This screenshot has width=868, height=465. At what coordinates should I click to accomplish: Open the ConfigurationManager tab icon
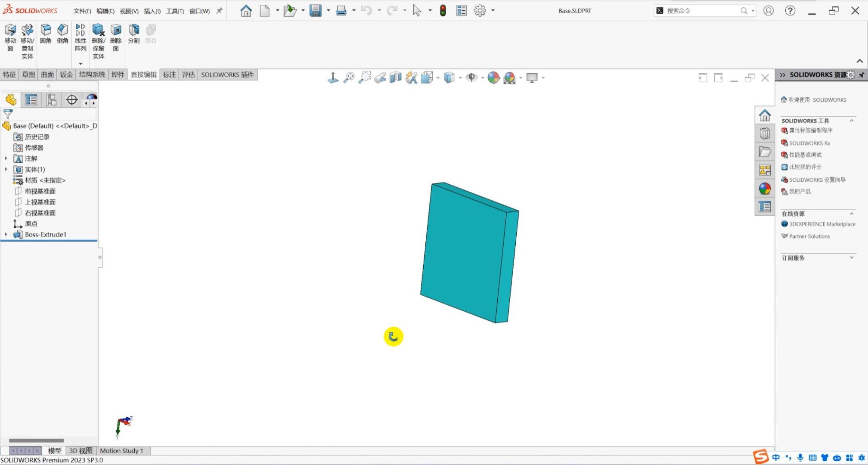click(x=51, y=100)
